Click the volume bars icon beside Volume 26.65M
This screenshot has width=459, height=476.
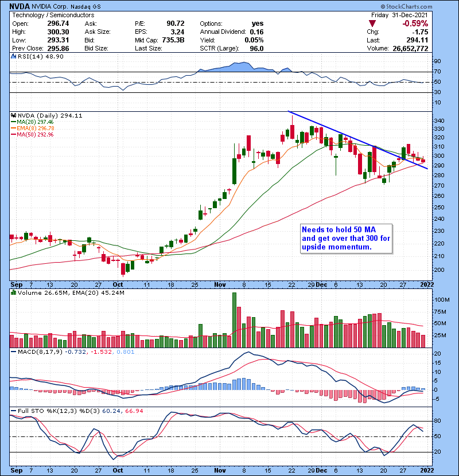click(x=14, y=292)
